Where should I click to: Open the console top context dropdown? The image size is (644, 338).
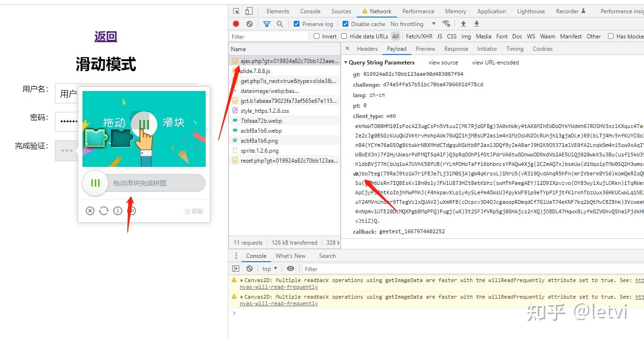click(270, 269)
